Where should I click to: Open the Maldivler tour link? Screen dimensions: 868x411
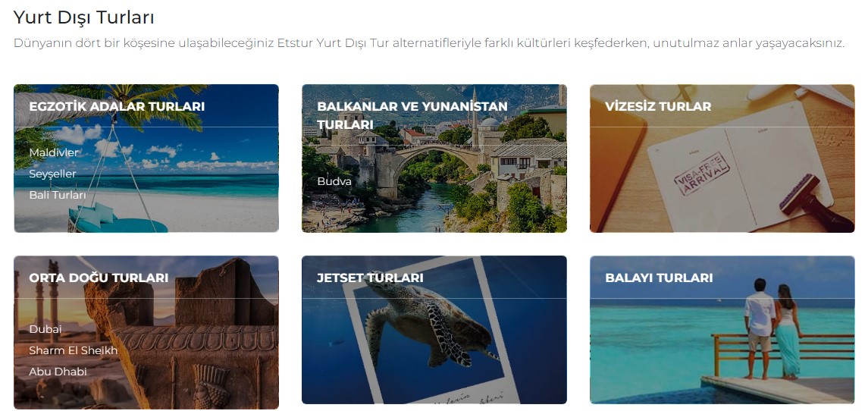coord(54,152)
